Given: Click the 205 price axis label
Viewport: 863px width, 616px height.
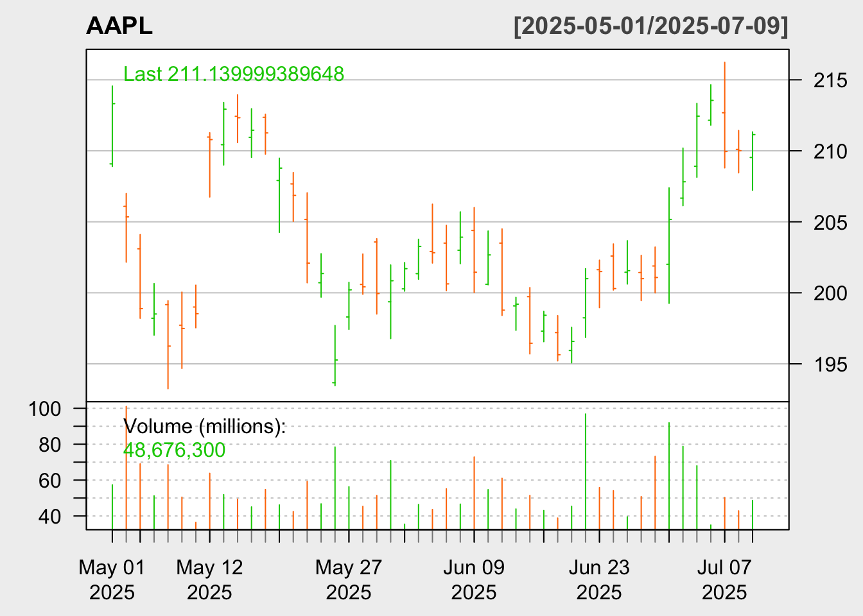Looking at the screenshot, I should 830,223.
